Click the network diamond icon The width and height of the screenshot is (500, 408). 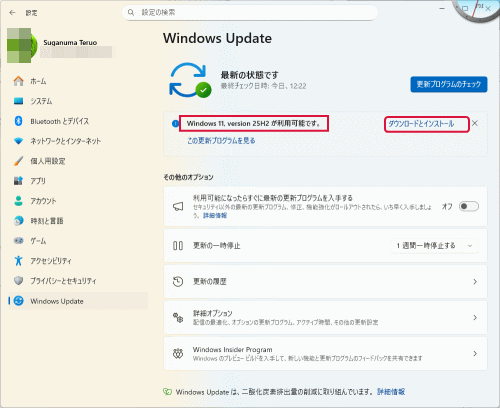pyautogui.click(x=19, y=141)
